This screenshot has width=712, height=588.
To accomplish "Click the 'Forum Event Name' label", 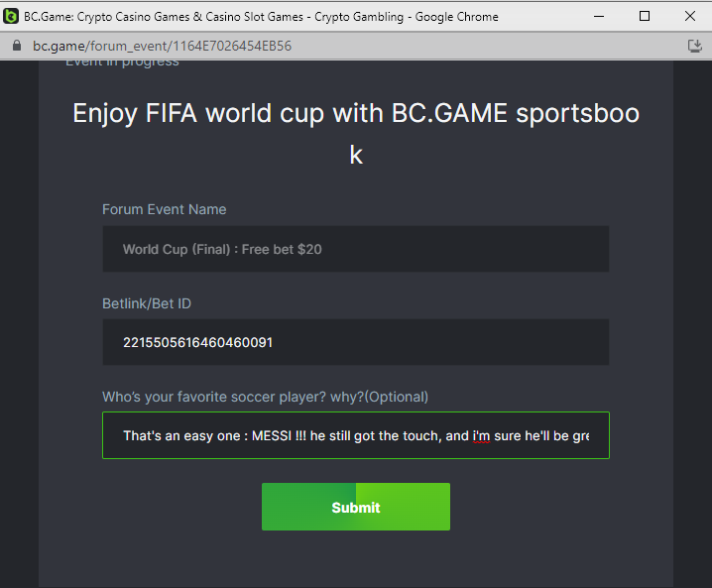I will (x=165, y=209).
